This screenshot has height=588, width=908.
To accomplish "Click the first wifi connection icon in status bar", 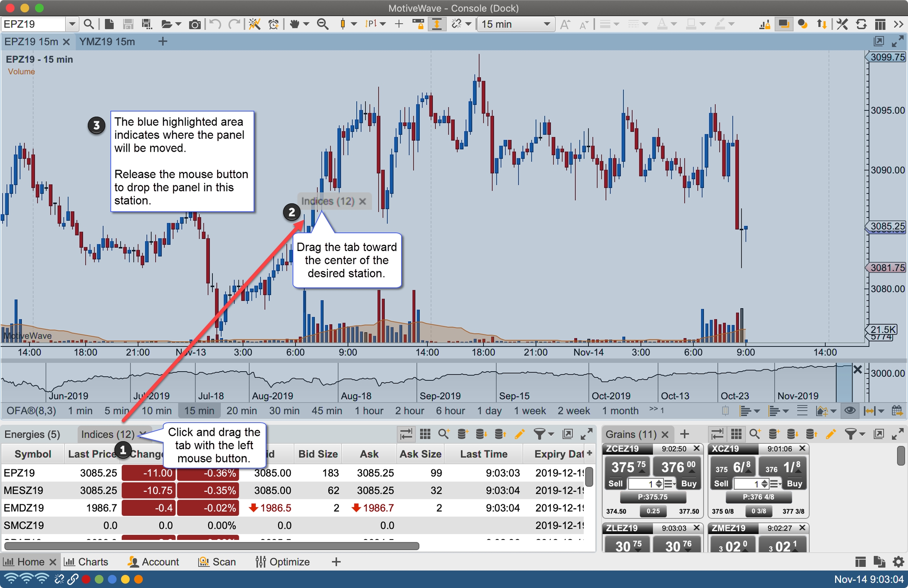I will pos(11,579).
